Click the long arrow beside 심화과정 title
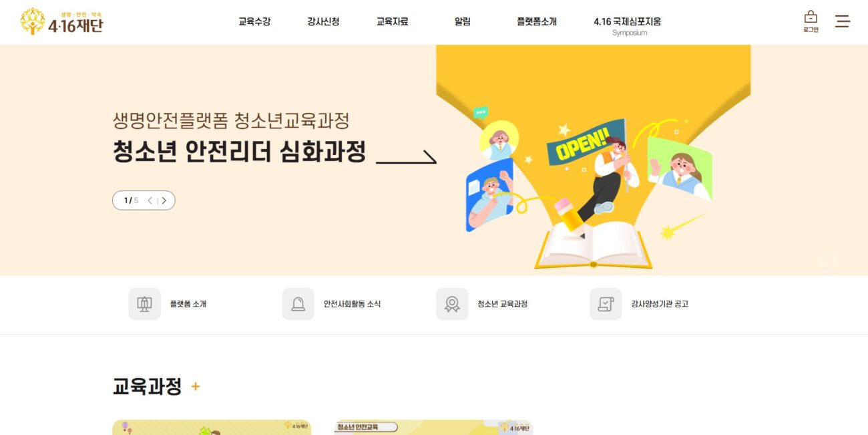This screenshot has width=868, height=435. (406, 158)
